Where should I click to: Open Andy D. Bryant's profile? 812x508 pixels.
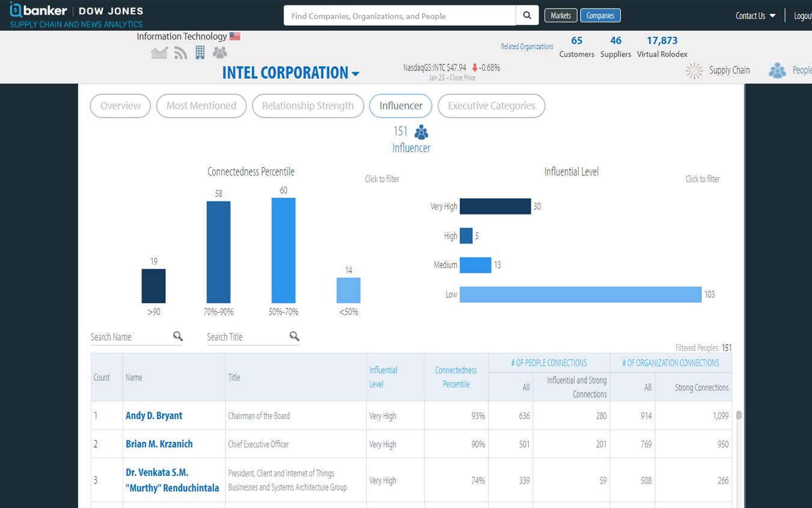click(154, 415)
